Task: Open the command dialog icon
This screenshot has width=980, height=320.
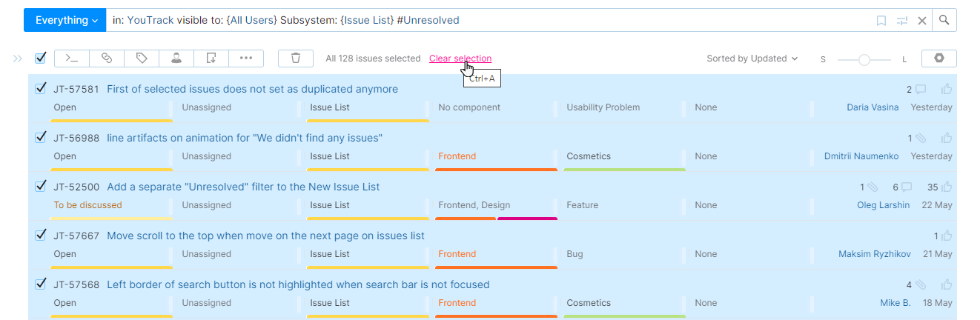Action: [71, 59]
